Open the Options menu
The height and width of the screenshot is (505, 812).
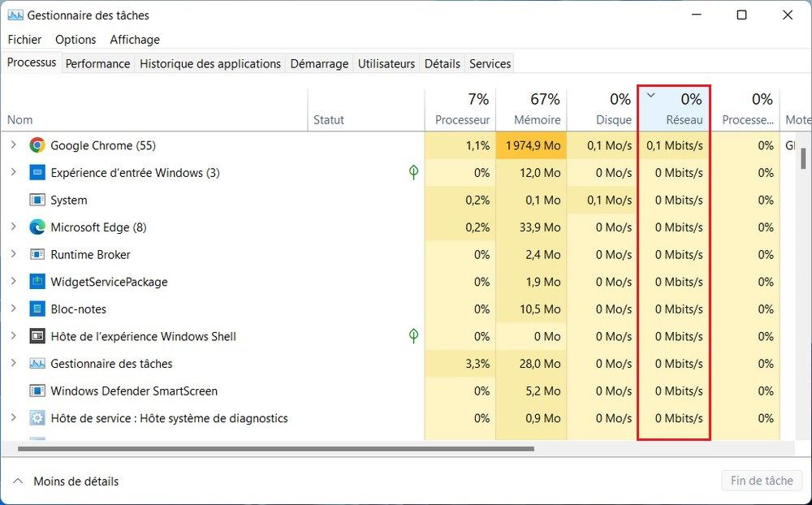[x=76, y=40]
